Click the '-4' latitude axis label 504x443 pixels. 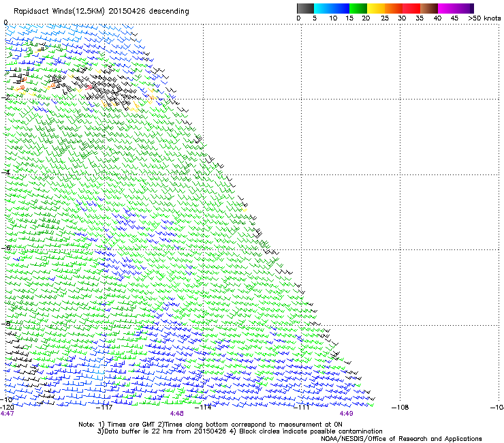[5, 172]
